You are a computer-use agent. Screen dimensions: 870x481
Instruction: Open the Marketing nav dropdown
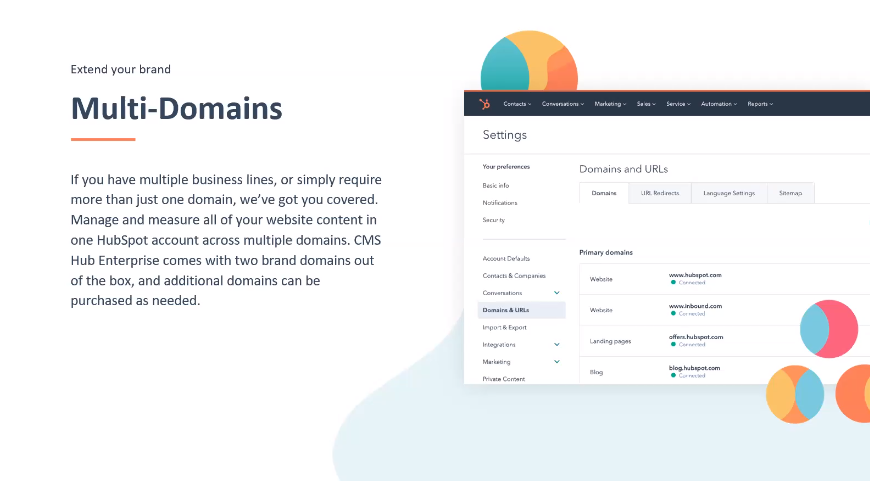(610, 104)
